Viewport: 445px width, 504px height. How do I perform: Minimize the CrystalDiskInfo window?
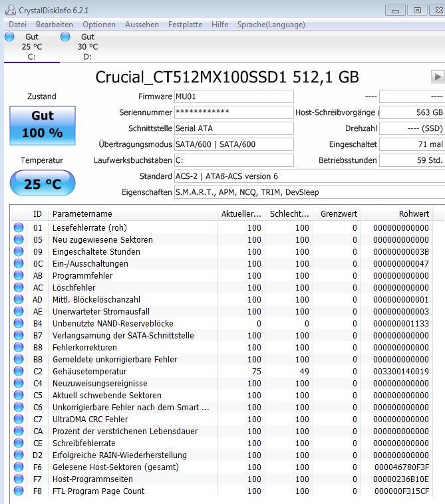pyautogui.click(x=395, y=10)
